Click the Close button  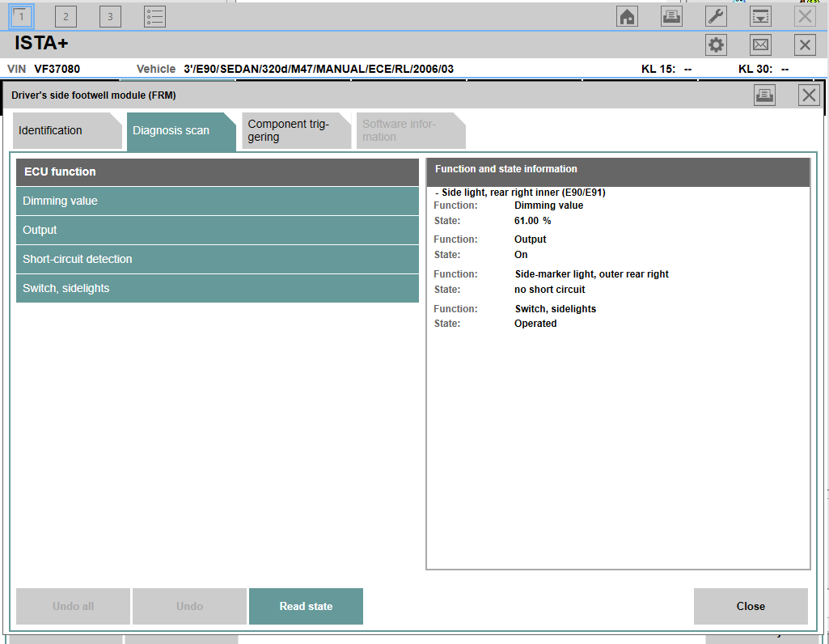[751, 607]
